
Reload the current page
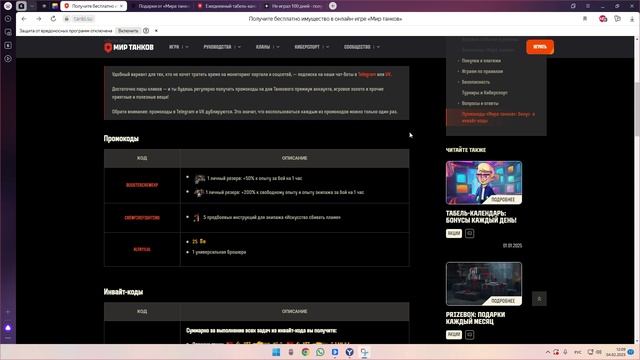pyautogui.click(x=53, y=19)
